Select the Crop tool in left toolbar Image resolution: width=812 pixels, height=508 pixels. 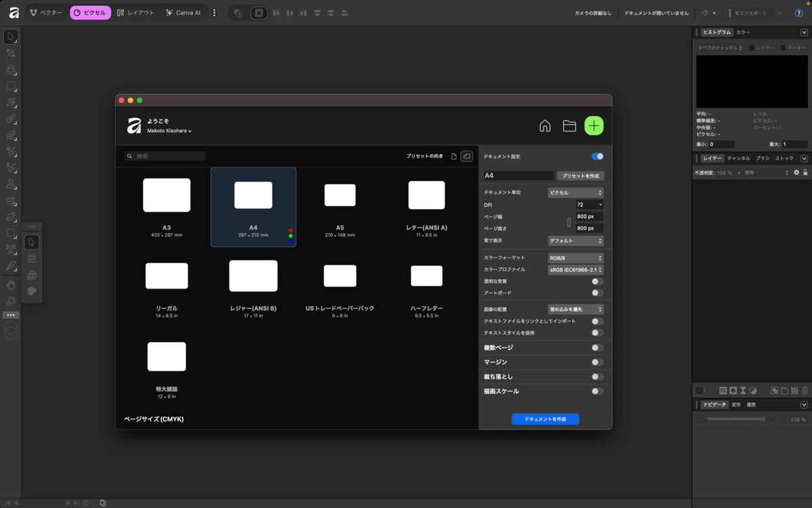[11, 53]
